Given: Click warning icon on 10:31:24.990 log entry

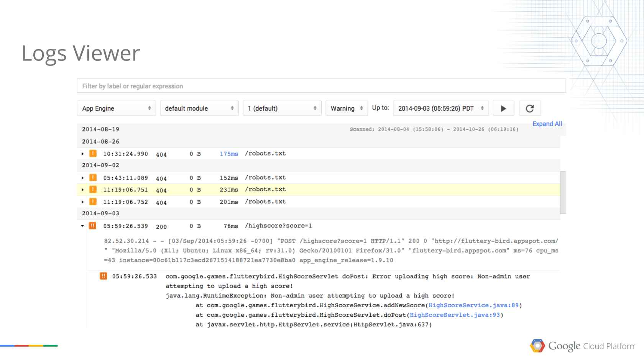Looking at the screenshot, I should (93, 154).
